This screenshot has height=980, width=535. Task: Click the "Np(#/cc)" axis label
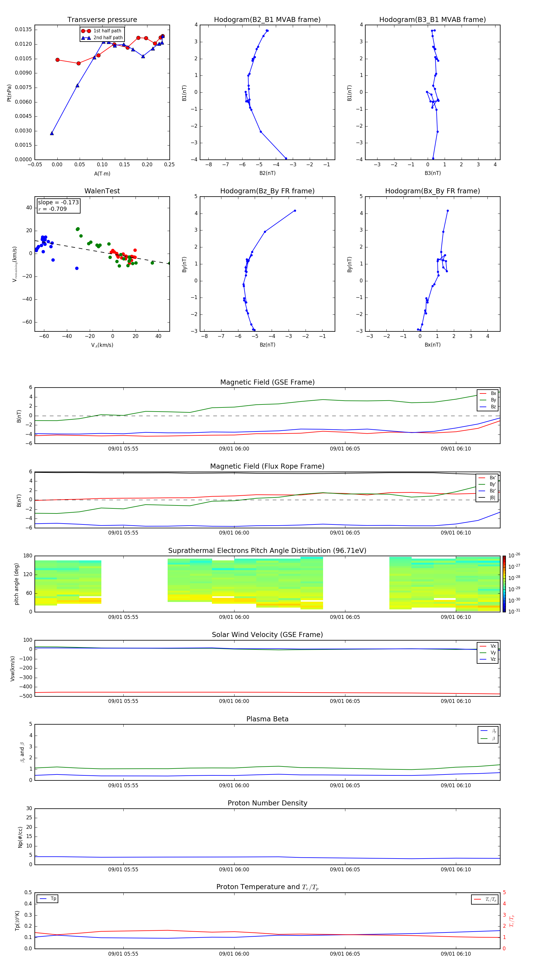20,837
